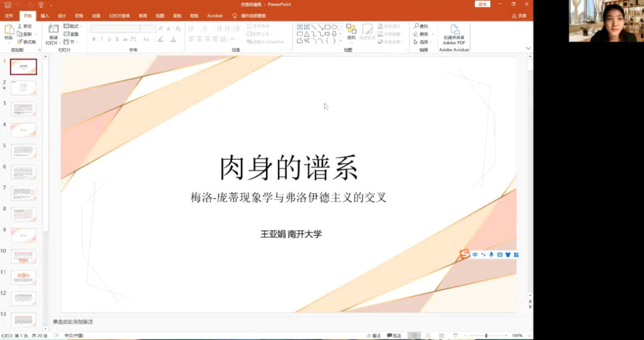Viewport: 644px width, 340px height.
Task: Switch to Slide Sorter view in status bar
Action: click(x=428, y=335)
